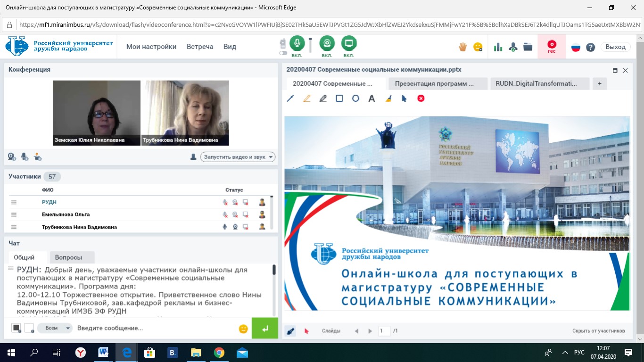The height and width of the screenshot is (362, 644).
Task: Click the light chat window icon
Action: tap(29, 328)
